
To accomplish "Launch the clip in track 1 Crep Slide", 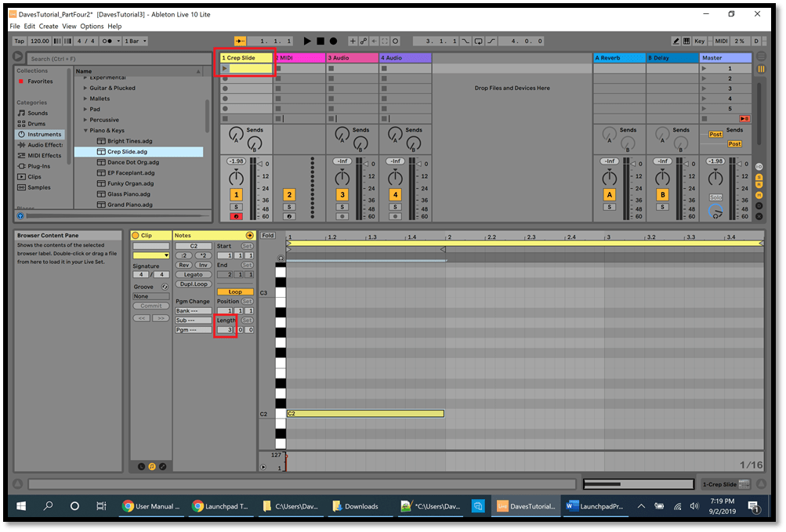I will click(225, 68).
